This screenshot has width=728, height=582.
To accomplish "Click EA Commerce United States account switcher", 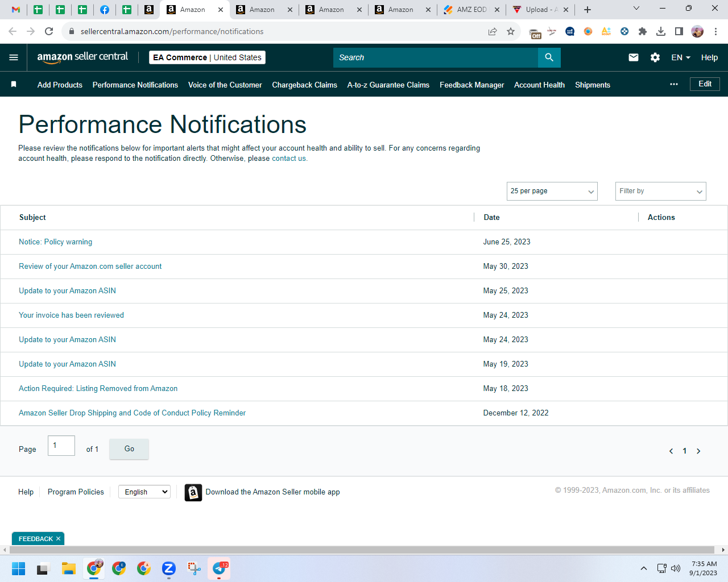I will [207, 57].
